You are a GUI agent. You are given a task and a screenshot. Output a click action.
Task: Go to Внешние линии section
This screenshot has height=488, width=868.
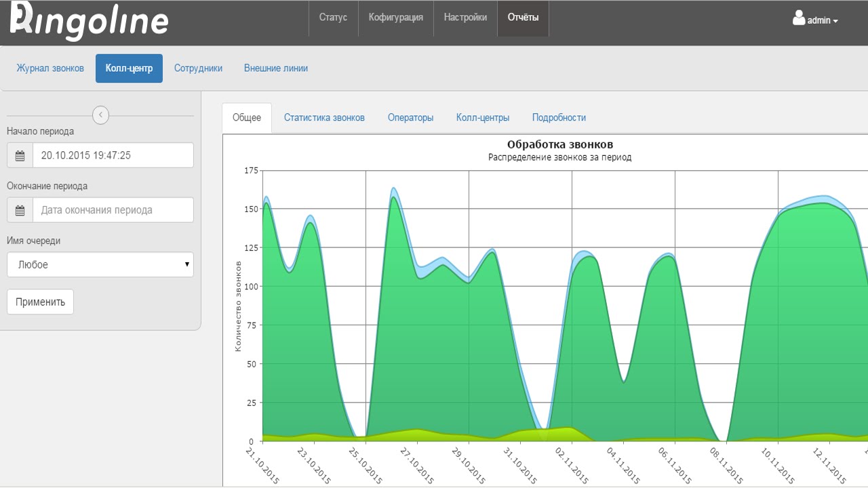click(x=276, y=68)
